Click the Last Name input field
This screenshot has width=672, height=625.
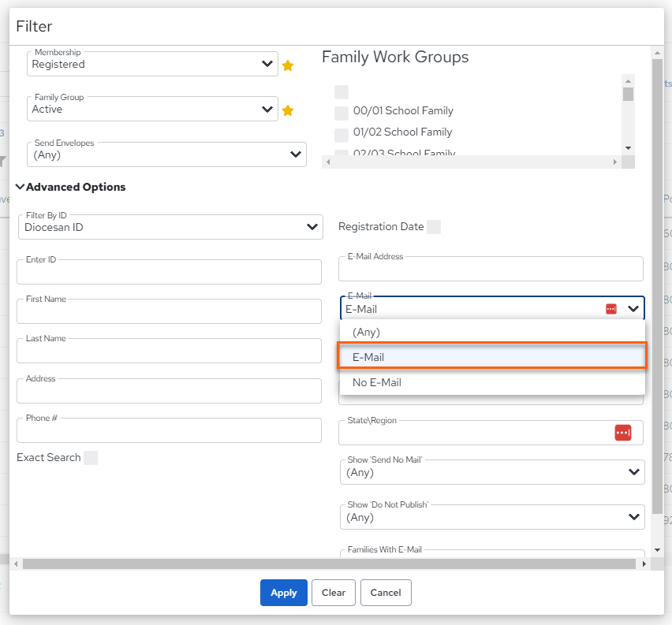(169, 351)
